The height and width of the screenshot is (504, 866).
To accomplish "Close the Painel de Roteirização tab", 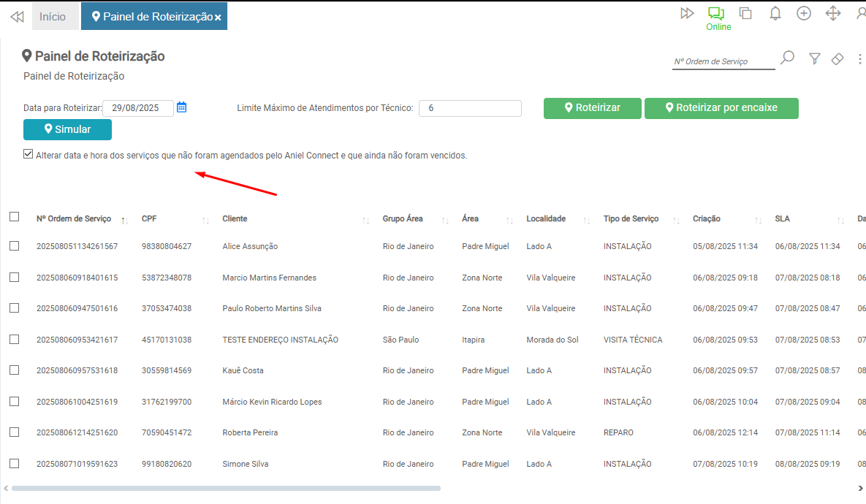I will 218,17.
